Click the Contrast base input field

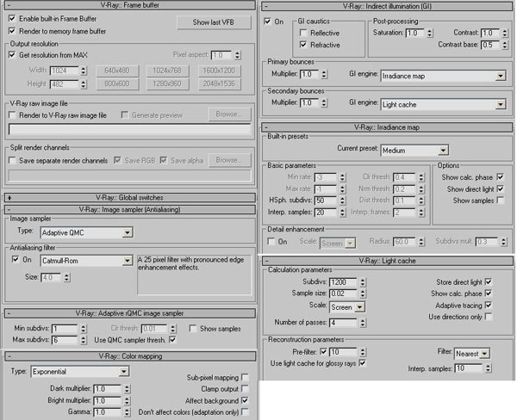click(x=490, y=45)
